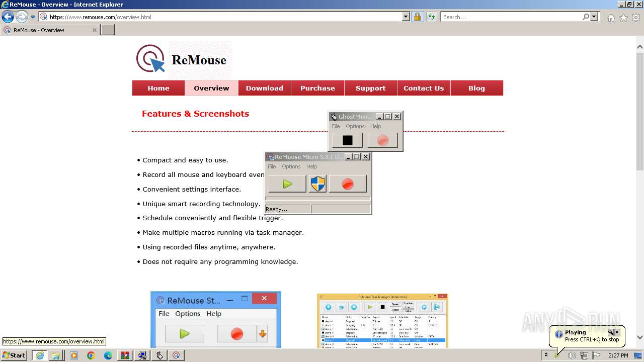Open the File Explorer taskbar icon
The image size is (644, 362).
pyautogui.click(x=56, y=355)
